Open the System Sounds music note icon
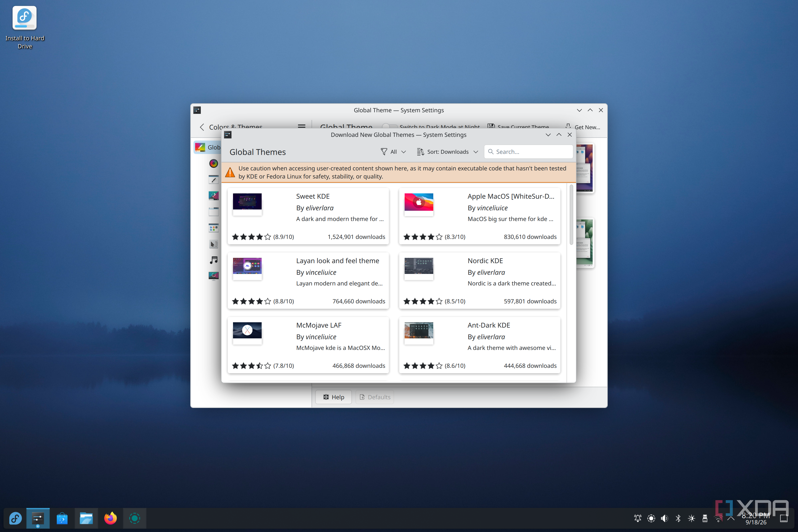The image size is (798, 532). (213, 260)
